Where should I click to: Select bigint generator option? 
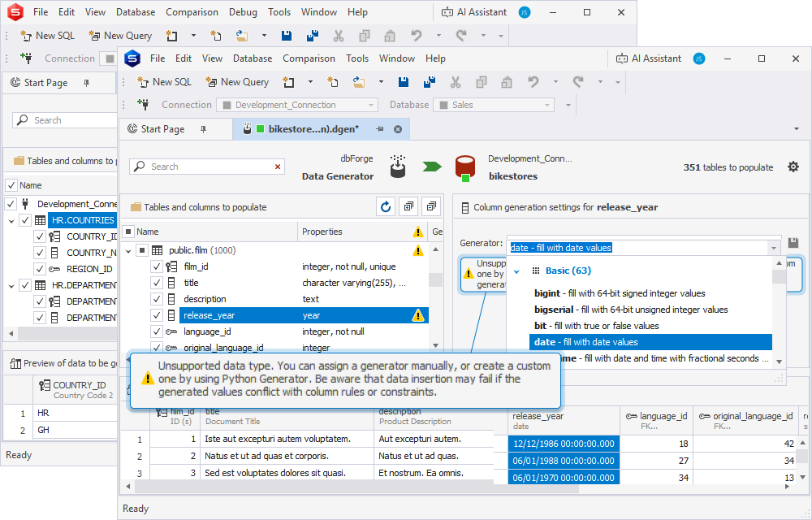(x=650, y=293)
